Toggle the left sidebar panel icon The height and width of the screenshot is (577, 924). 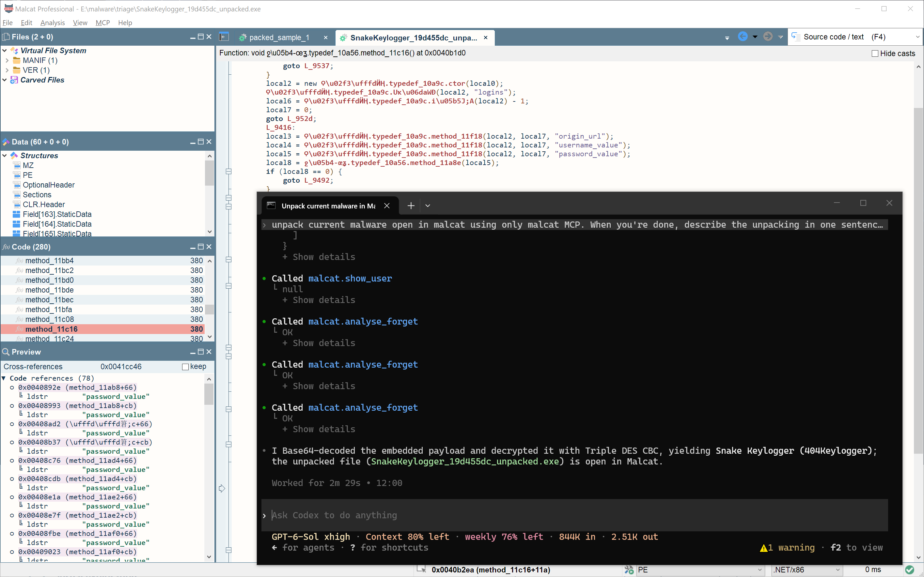click(224, 37)
